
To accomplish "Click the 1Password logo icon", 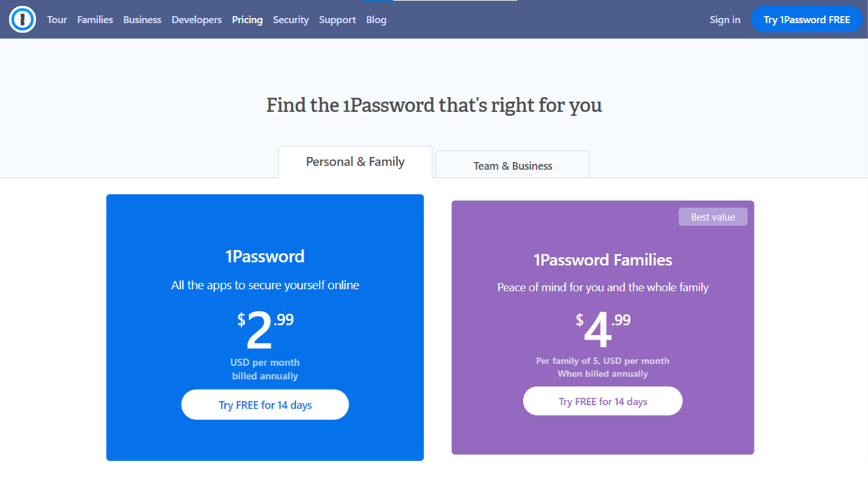I will (x=22, y=20).
